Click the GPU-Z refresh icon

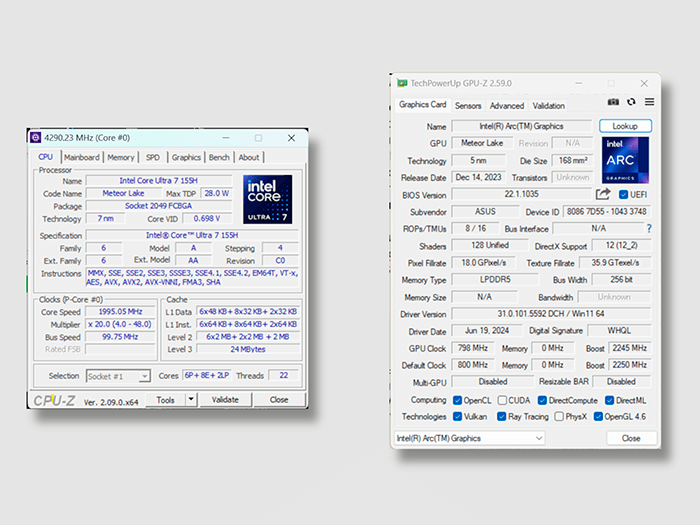click(631, 102)
